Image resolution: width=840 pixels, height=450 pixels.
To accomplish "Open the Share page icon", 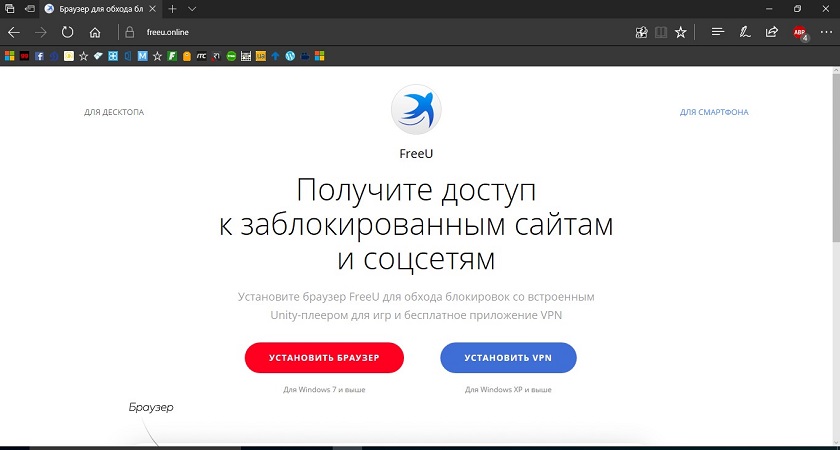I will click(x=771, y=32).
